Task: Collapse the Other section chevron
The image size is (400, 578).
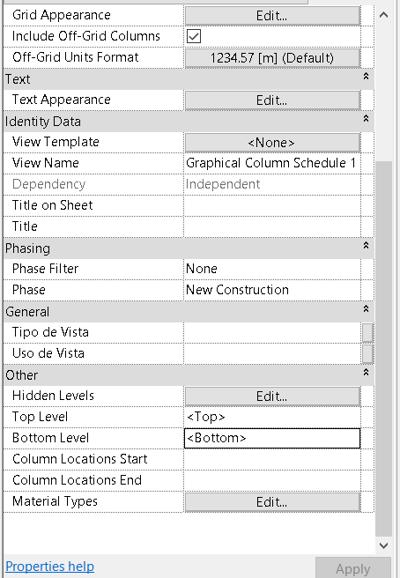Action: pyautogui.click(x=366, y=372)
